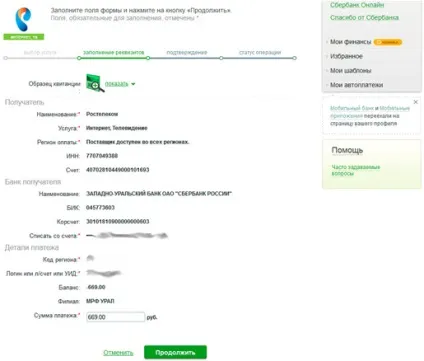Close the mobile bank notification box
424x361 pixels.
[x=416, y=102]
